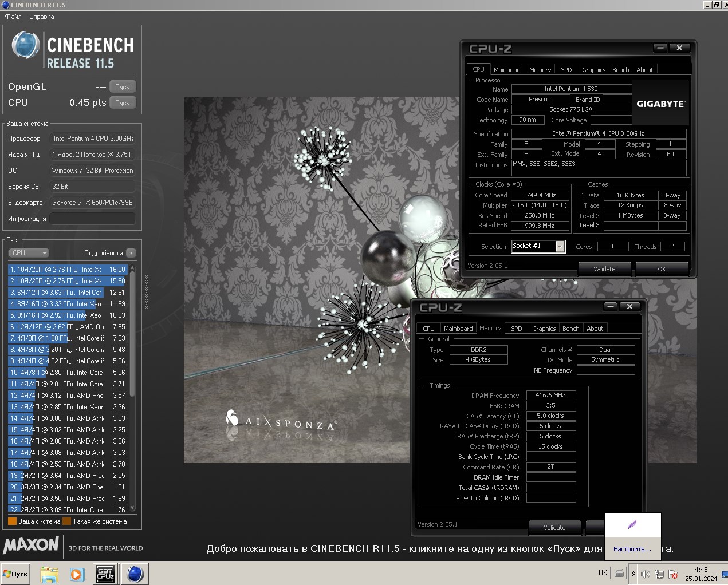The image size is (728, 585).
Task: Select ranking row 3 scoring 12.81
Action: click(x=68, y=292)
